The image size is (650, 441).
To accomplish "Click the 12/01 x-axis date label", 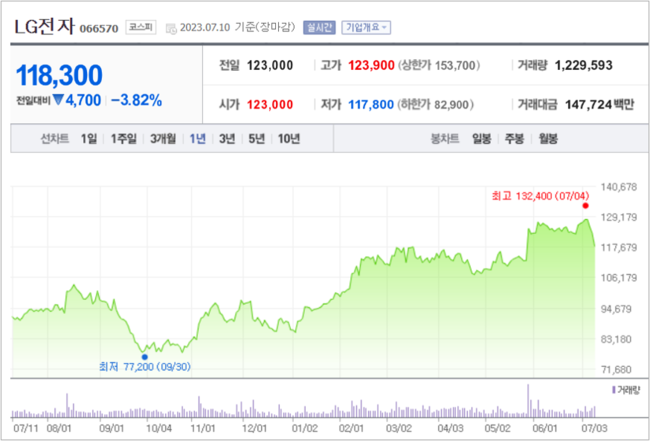I will pos(255,428).
